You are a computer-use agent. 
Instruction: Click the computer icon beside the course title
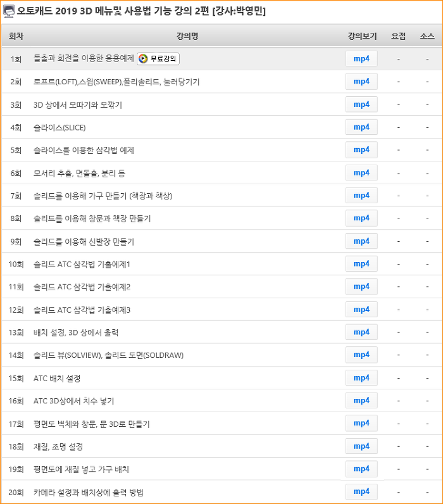9,11
